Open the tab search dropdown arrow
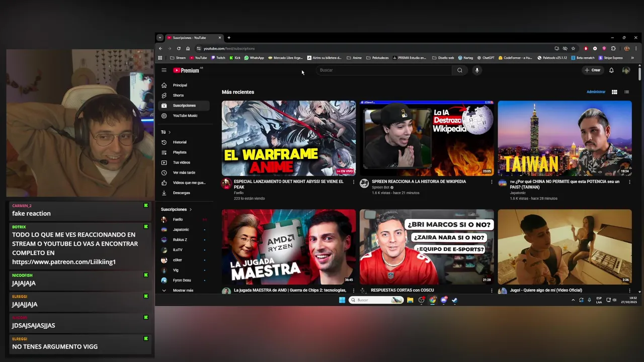Image resolution: width=644 pixels, height=362 pixels. point(159,38)
